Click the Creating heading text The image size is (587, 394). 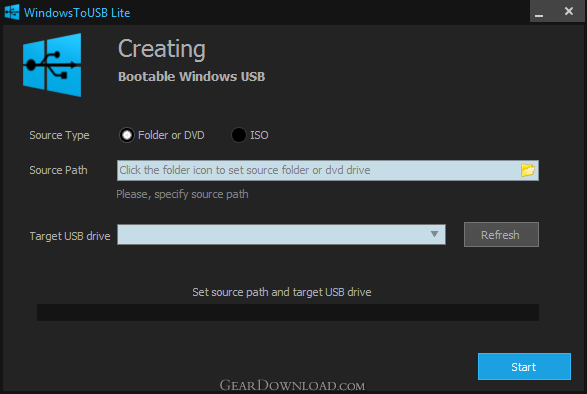click(162, 49)
